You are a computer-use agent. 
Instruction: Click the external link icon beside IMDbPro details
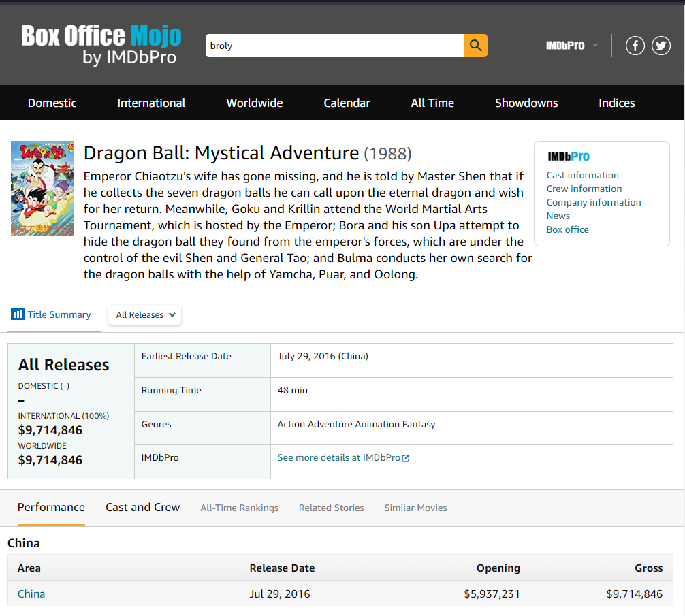click(x=406, y=458)
